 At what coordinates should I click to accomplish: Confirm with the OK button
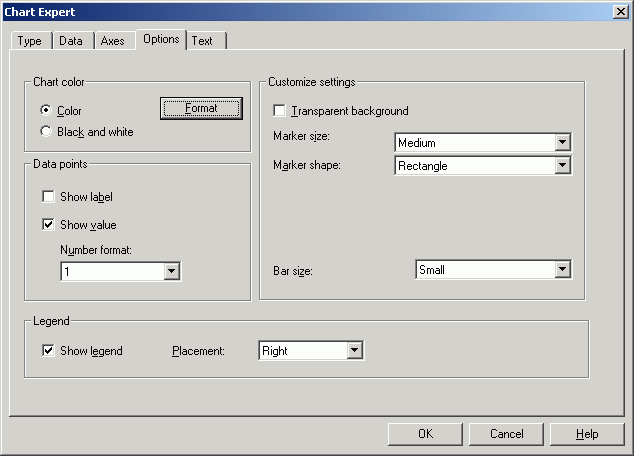425,434
